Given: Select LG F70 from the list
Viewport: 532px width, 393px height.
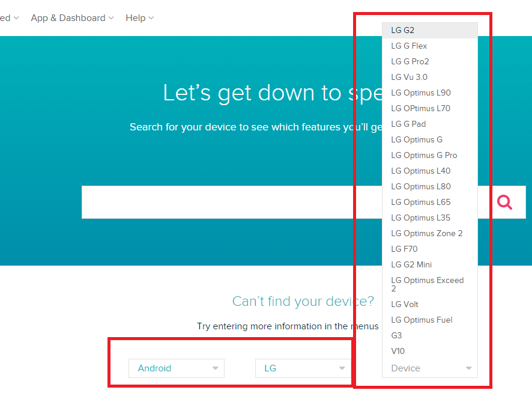Looking at the screenshot, I should [x=430, y=249].
